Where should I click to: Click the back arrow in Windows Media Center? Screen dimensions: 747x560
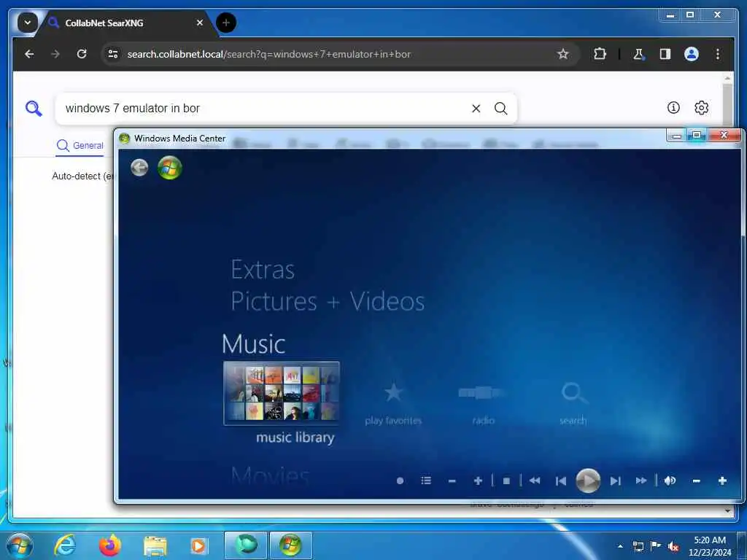point(139,168)
